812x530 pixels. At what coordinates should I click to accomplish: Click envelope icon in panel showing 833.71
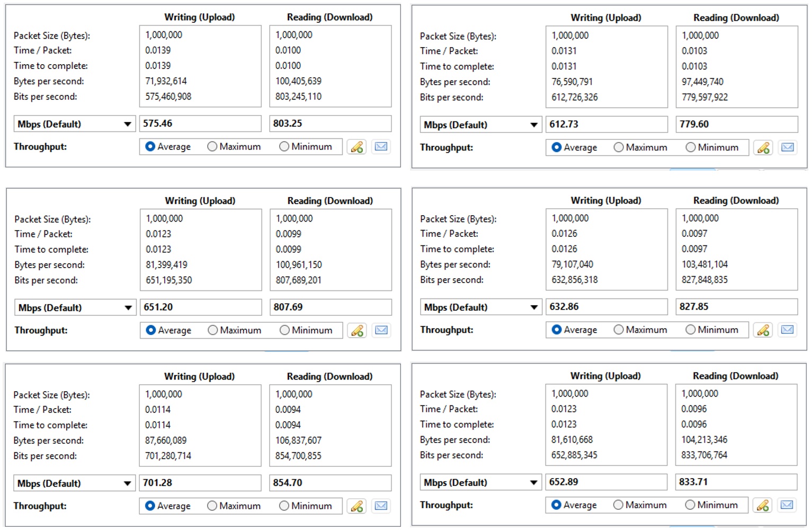[787, 505]
